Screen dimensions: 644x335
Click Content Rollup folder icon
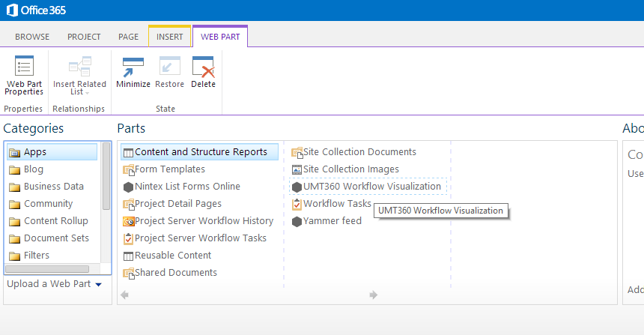[15, 222]
